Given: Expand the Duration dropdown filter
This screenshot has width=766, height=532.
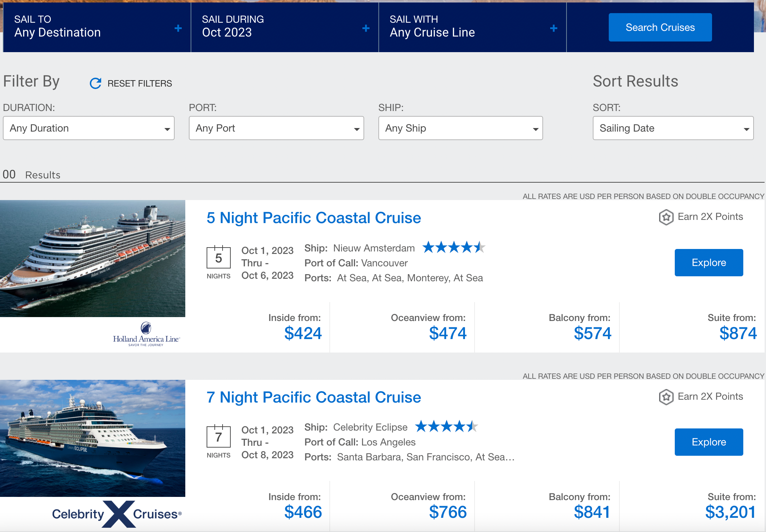Looking at the screenshot, I should 89,128.
